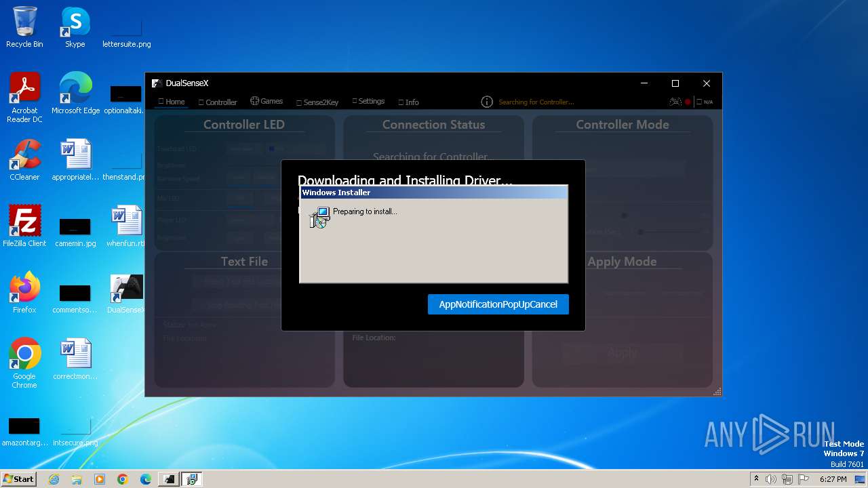Click Show desktop button at taskbar end

[x=861, y=479]
